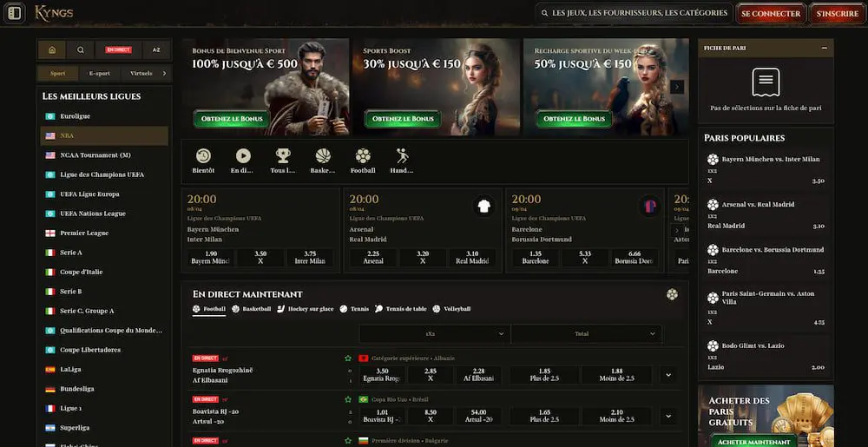Click ball icon beside Arsenal vs. Real Madrid

click(x=713, y=205)
